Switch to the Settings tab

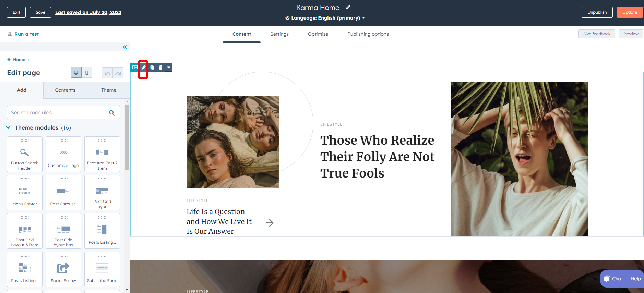point(279,34)
